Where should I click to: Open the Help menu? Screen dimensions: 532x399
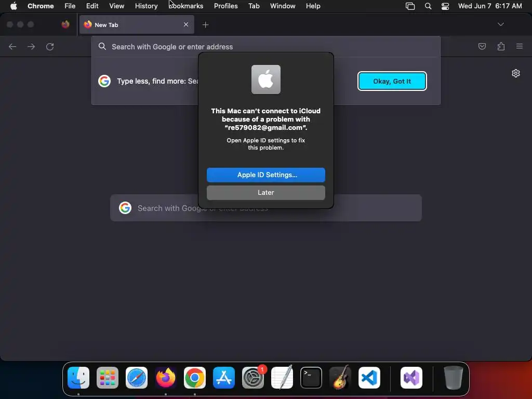(x=313, y=6)
